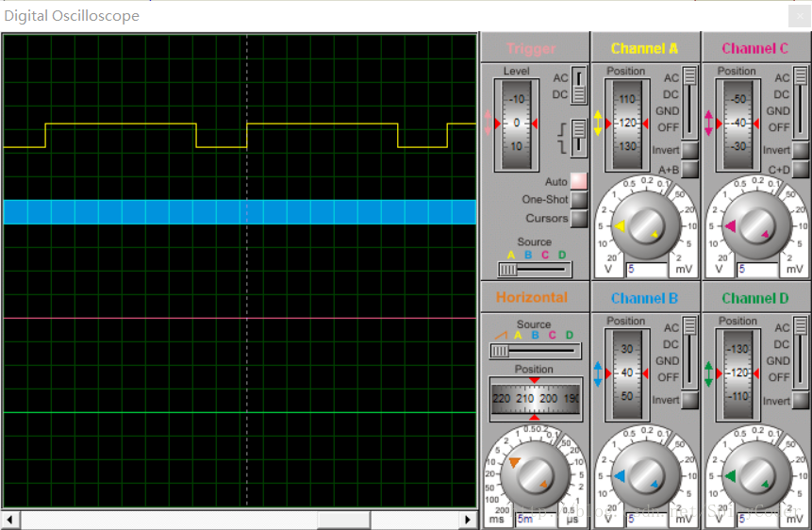The image size is (812, 530).
Task: Click the Channel D voltage scale knob
Action: click(x=756, y=473)
